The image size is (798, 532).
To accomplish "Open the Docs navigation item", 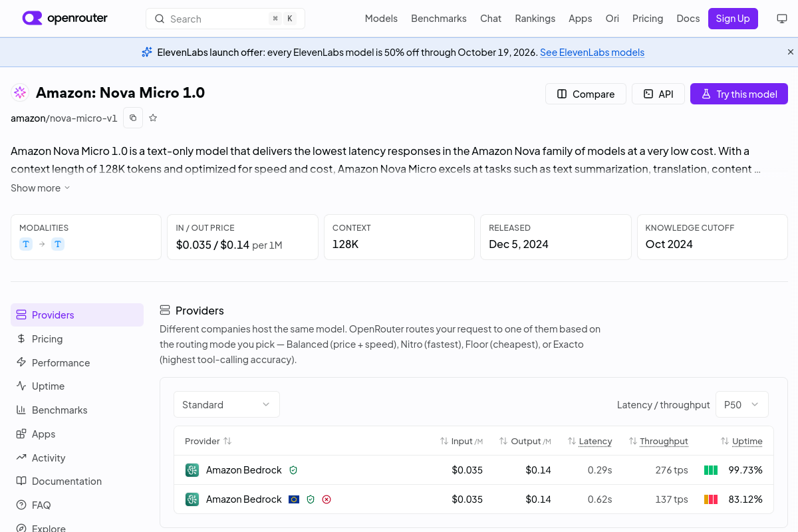I will [688, 19].
